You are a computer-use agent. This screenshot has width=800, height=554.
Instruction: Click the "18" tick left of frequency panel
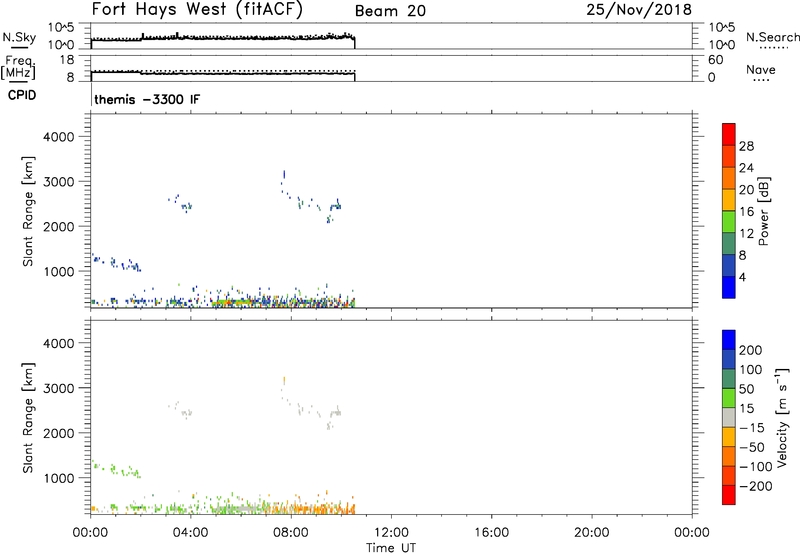tap(67, 60)
